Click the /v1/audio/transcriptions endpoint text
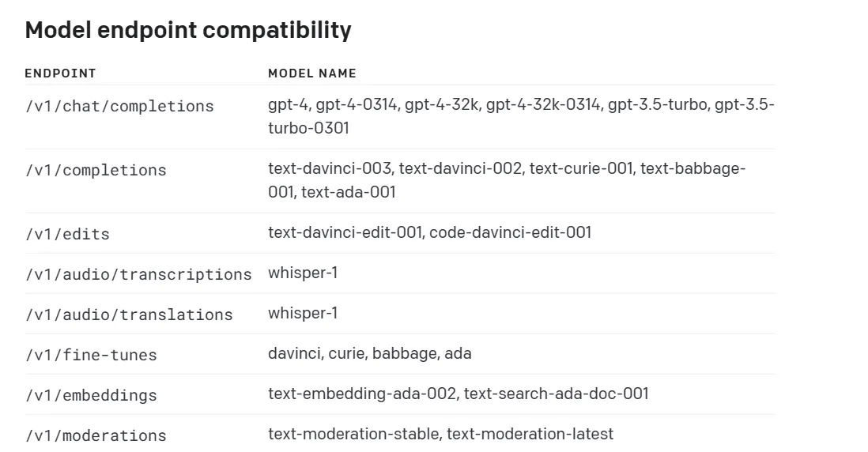This screenshot has height=452, width=868. click(138, 274)
